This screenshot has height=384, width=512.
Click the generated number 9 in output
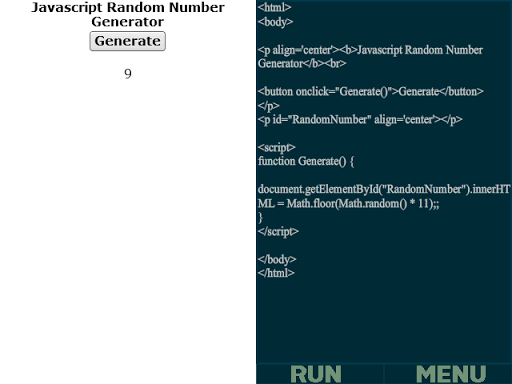click(128, 74)
